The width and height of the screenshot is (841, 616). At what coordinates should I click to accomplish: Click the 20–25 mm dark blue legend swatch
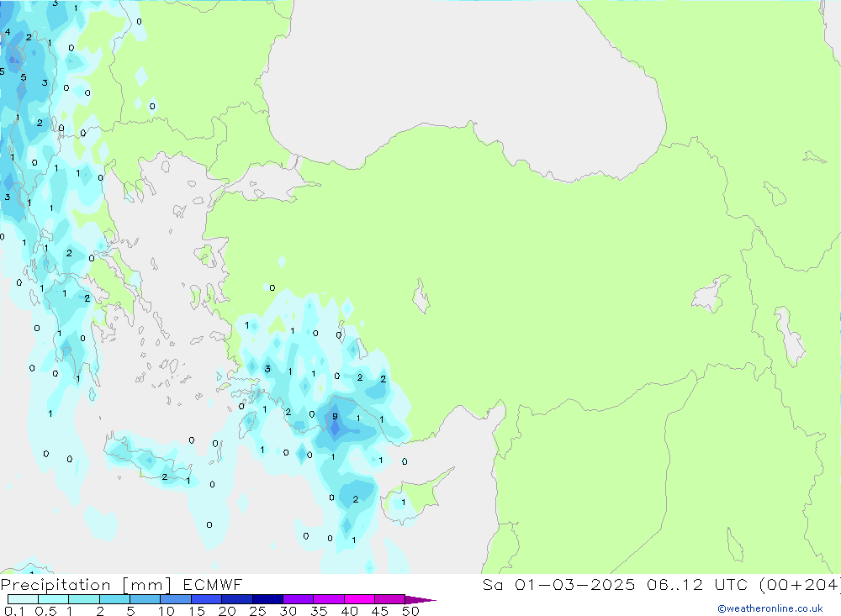(x=237, y=599)
